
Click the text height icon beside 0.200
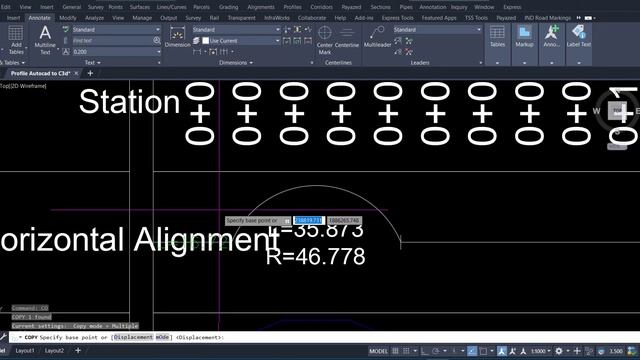(x=66, y=52)
